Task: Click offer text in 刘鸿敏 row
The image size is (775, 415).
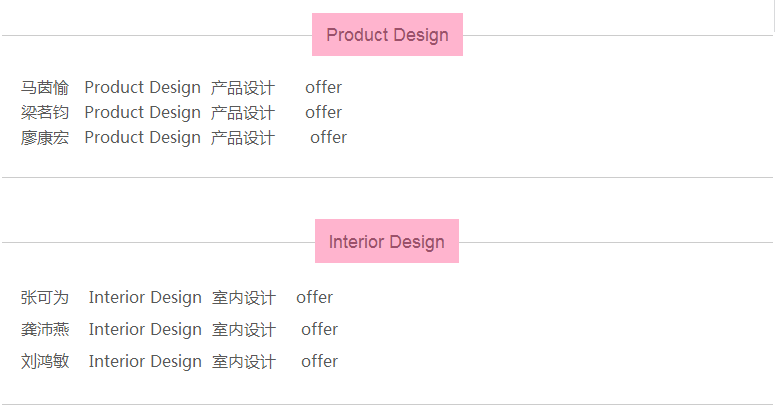Action: [x=319, y=362]
